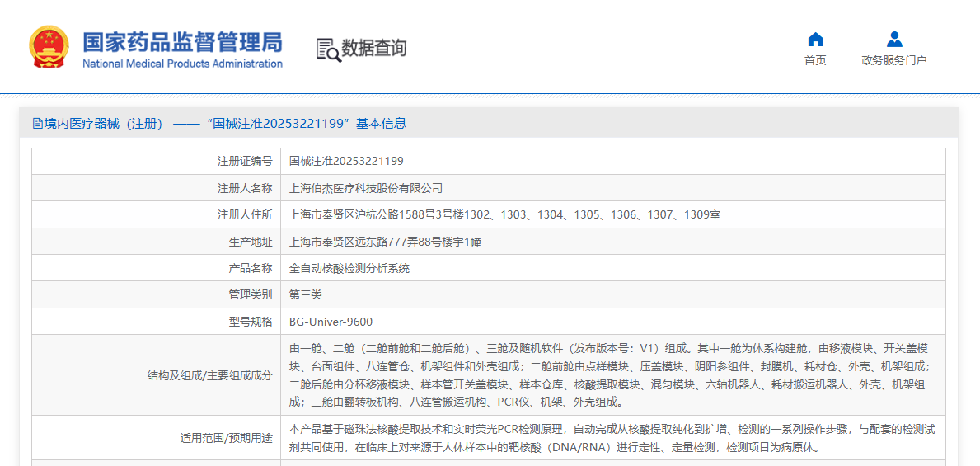The height and width of the screenshot is (466, 980).
Task: Select the registration number 国械注准20253221199 value cell
Action: [x=346, y=162]
